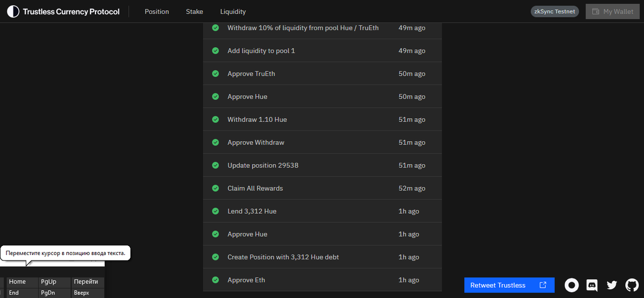
Task: Click green check icon for Add liquidity to pool 1
Action: click(x=215, y=50)
